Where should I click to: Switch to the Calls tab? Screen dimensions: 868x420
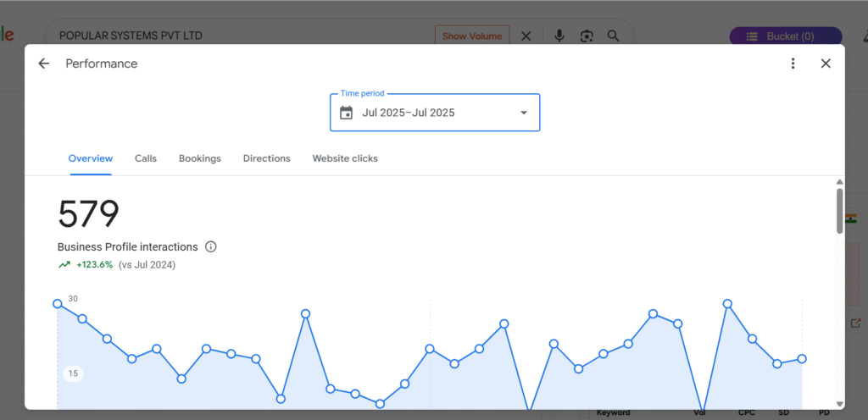coord(146,158)
